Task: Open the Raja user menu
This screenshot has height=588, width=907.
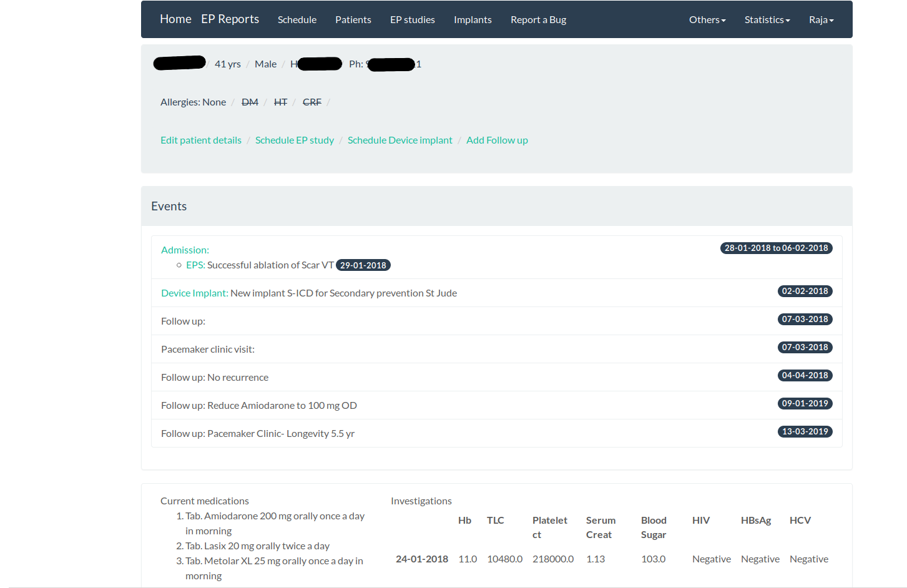Action: (821, 20)
